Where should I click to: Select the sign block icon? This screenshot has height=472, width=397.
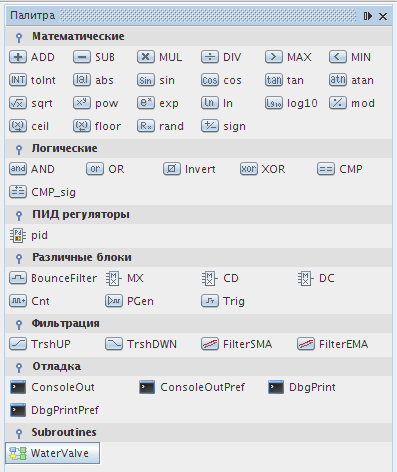coord(210,126)
